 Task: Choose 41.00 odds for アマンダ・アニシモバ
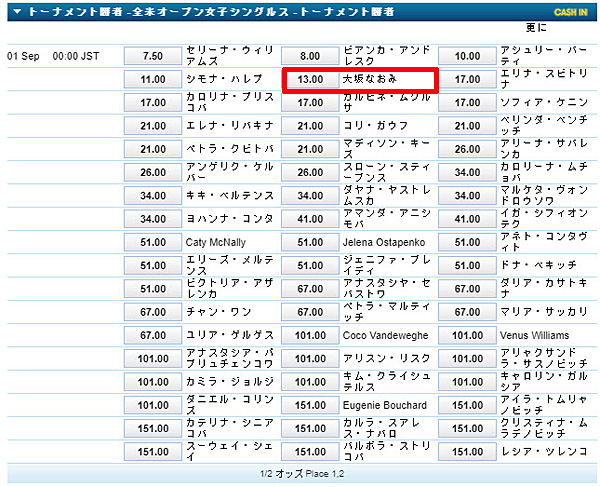pyautogui.click(x=310, y=219)
